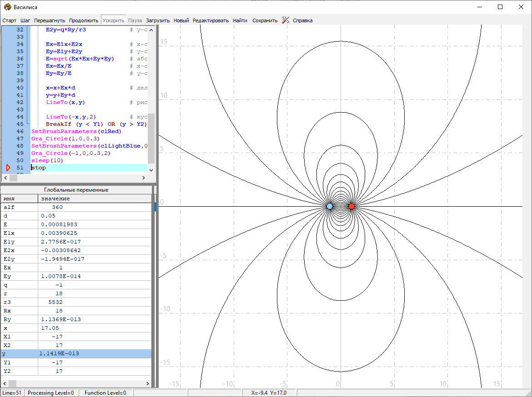Screen dimensions: 532x397
Task: Click the code editor scroll-right arrow
Action: click(145, 178)
